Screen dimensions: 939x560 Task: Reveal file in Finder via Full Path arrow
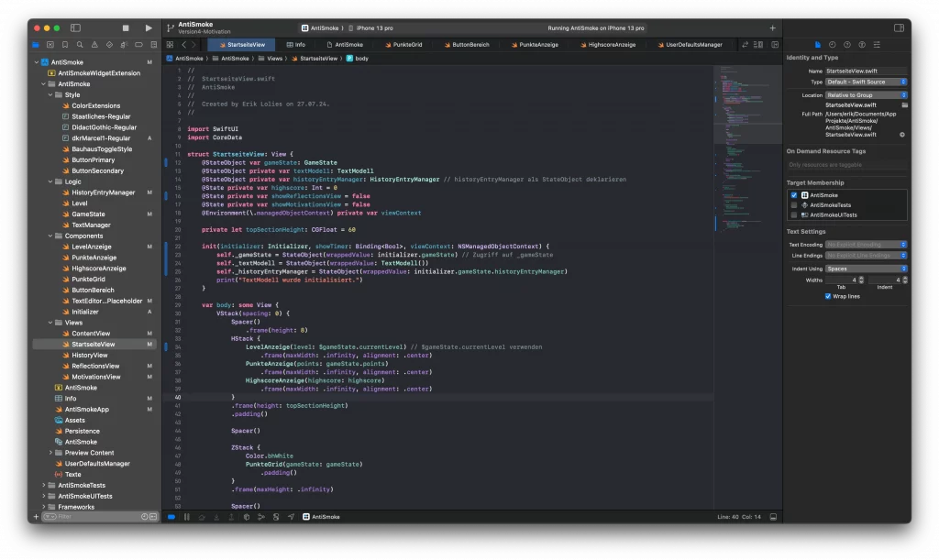point(902,135)
